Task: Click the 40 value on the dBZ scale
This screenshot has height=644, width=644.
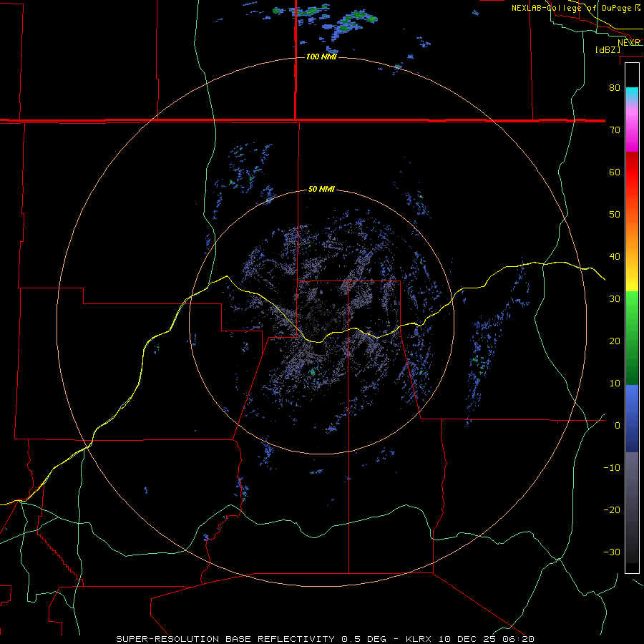Action: [615, 257]
